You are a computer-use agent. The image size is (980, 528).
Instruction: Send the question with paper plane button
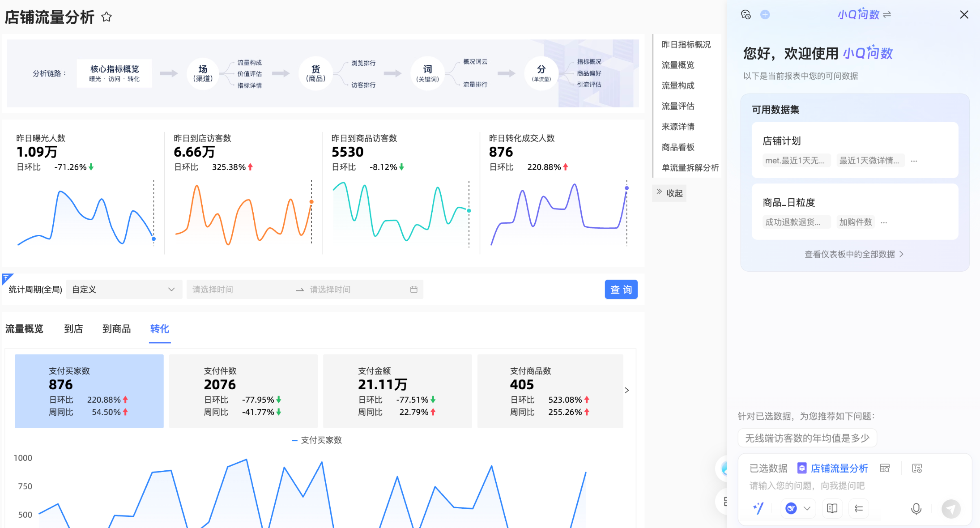(x=951, y=509)
